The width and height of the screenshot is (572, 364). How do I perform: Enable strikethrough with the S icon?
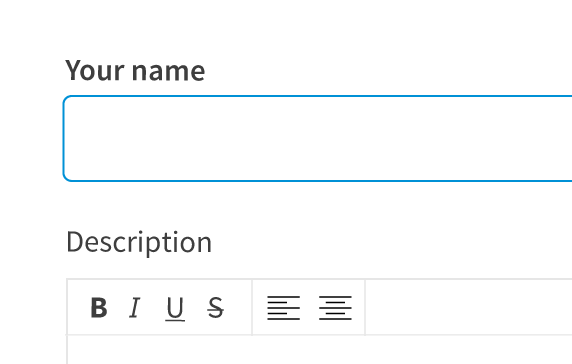point(215,308)
